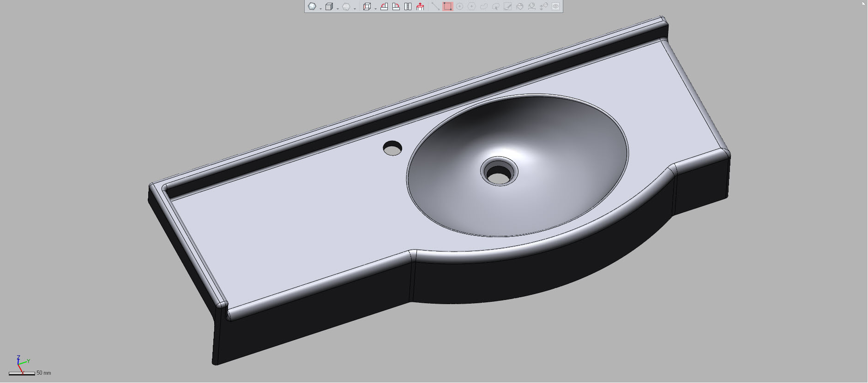Click the 50 mm scale bar label
This screenshot has height=383, width=868.
[x=44, y=373]
